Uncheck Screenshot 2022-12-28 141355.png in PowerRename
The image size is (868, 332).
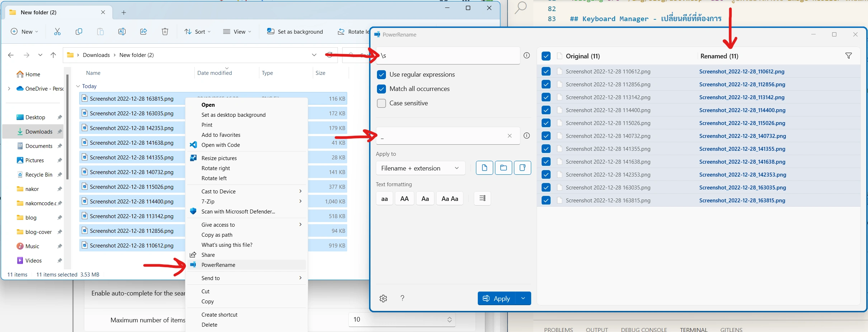pyautogui.click(x=546, y=149)
